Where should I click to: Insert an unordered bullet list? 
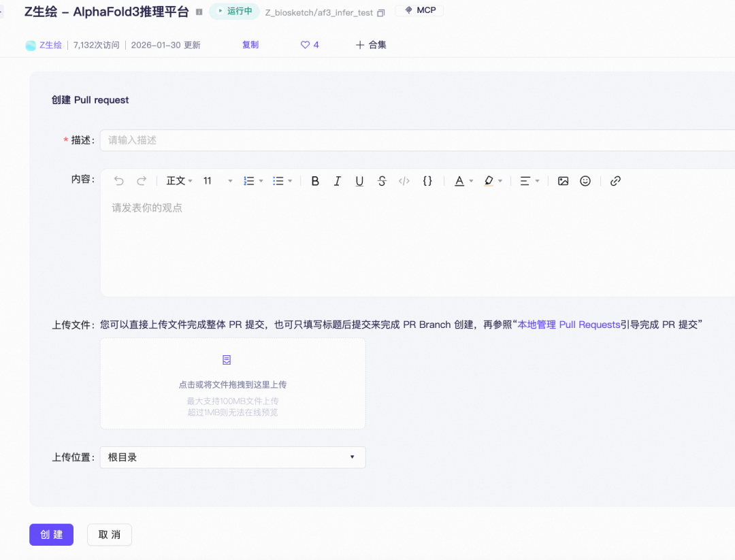pos(278,181)
